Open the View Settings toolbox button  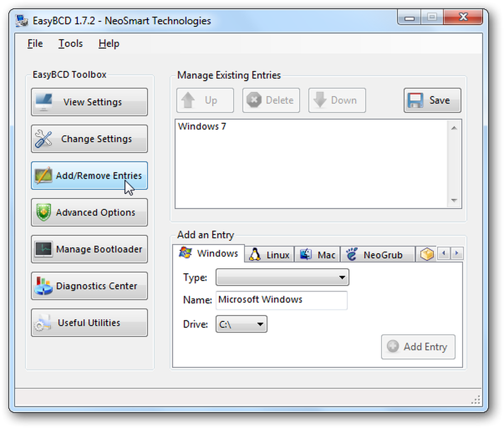click(x=89, y=102)
